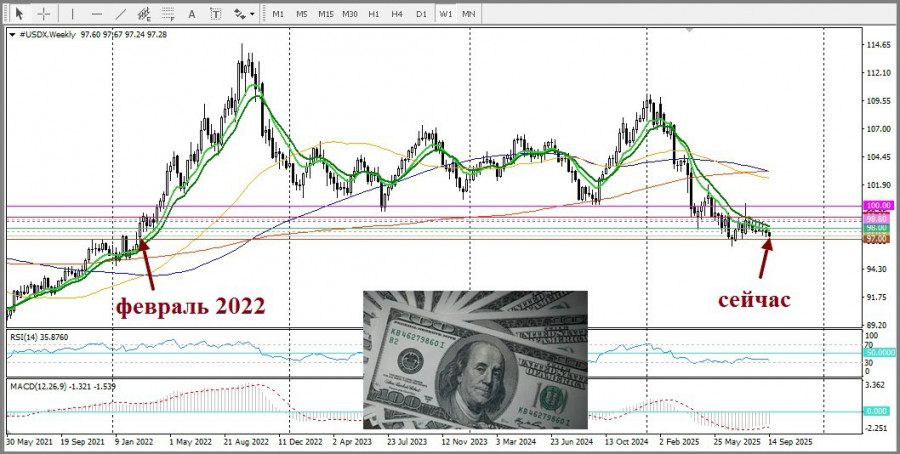Click the H1 timeframe button
The image size is (900, 454).
[373, 14]
